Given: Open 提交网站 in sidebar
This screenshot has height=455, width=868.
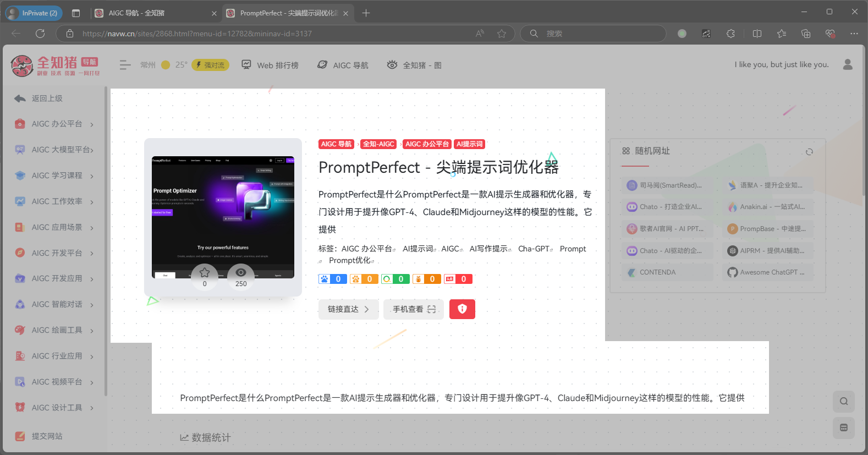Looking at the screenshot, I should coord(39,436).
